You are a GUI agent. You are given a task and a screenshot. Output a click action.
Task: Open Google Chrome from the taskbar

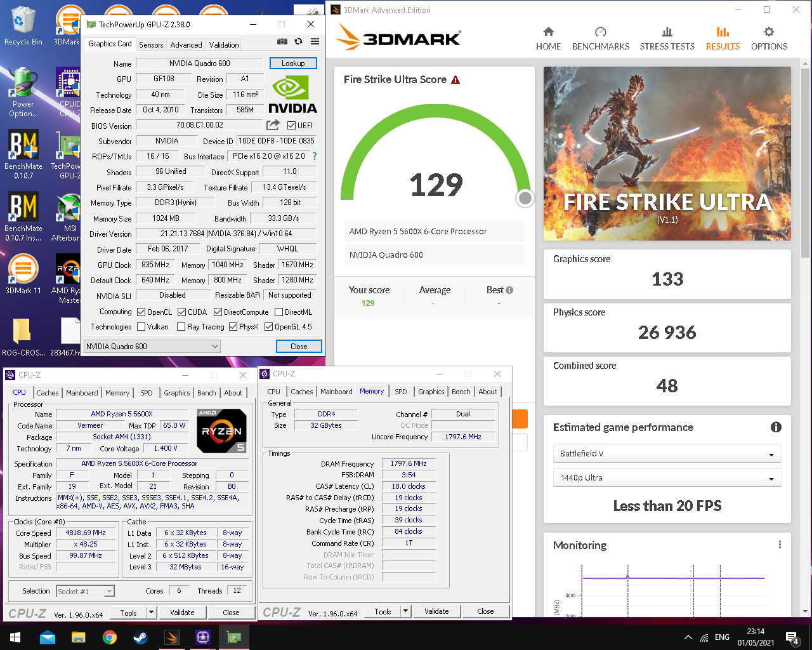coord(110,637)
